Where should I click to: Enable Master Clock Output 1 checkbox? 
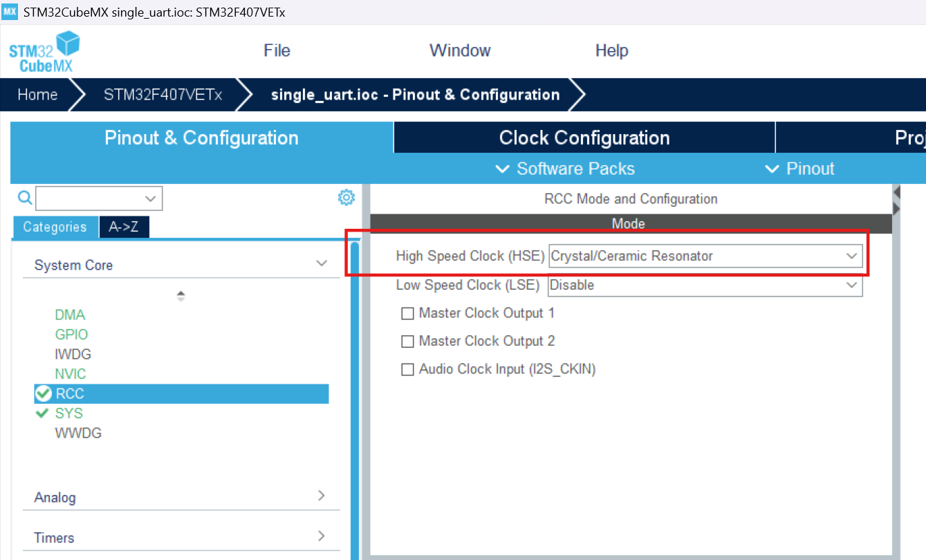click(x=407, y=314)
